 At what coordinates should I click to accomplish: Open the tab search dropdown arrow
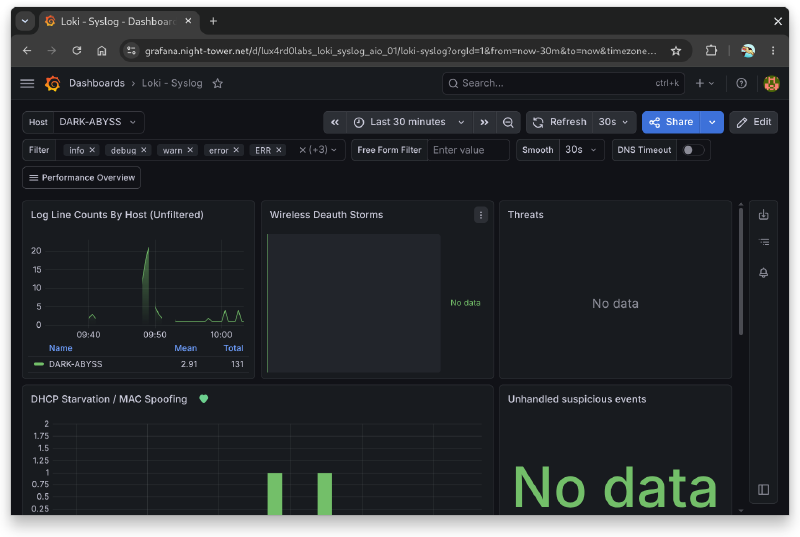coord(25,21)
